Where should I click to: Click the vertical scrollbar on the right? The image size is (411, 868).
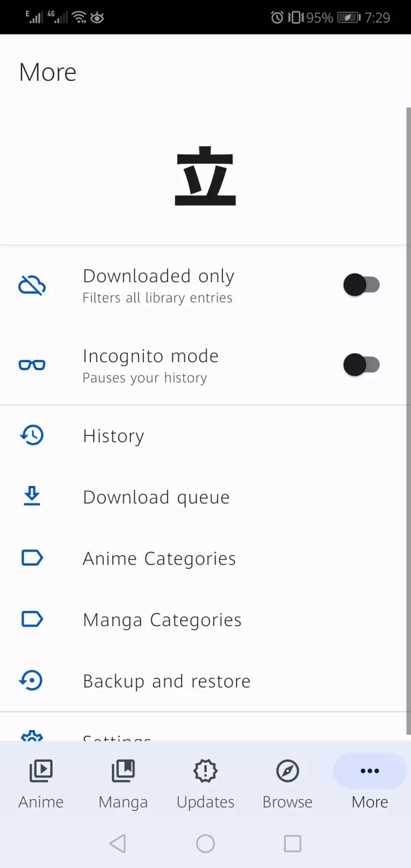pos(408,418)
